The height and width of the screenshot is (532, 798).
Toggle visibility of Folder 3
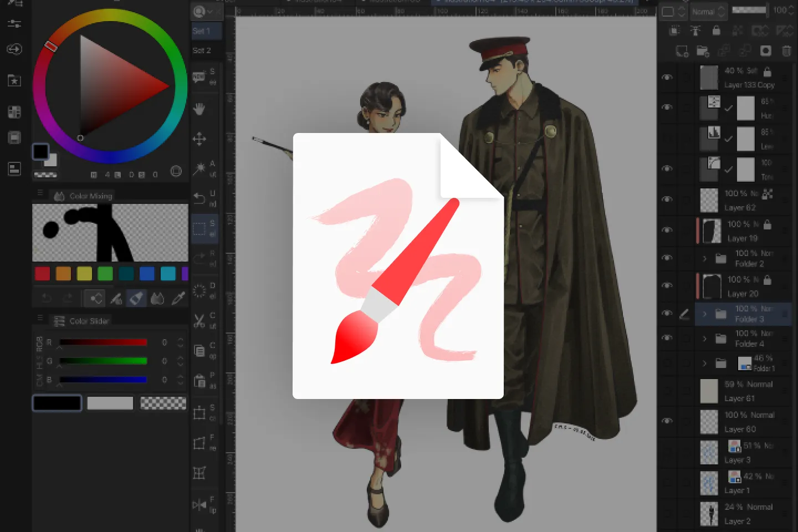coord(667,313)
